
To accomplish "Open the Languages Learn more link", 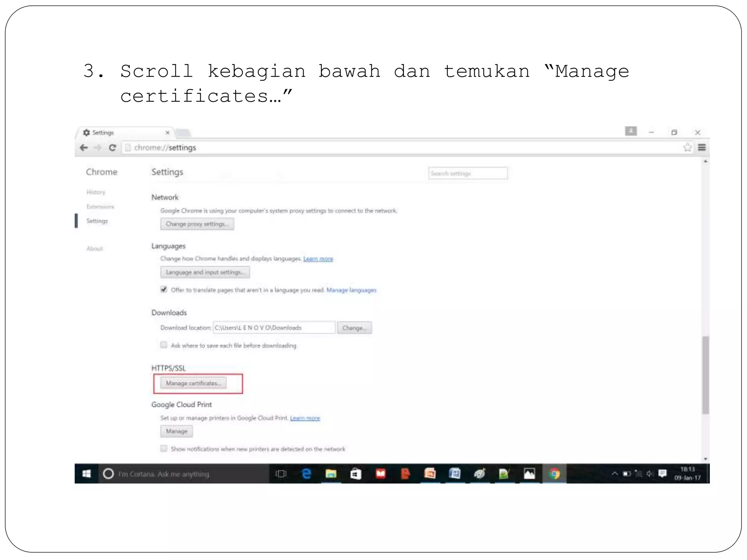I will click(318, 259).
